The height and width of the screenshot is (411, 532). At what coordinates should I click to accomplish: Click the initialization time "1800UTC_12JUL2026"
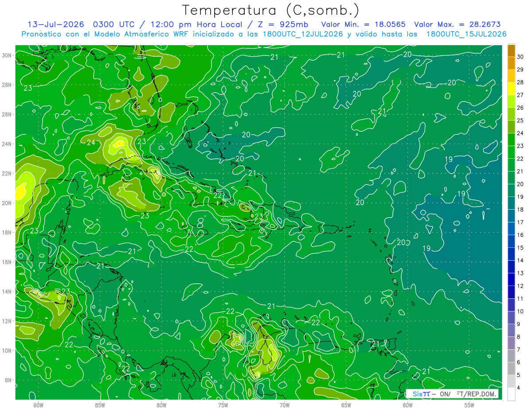pyautogui.click(x=304, y=34)
